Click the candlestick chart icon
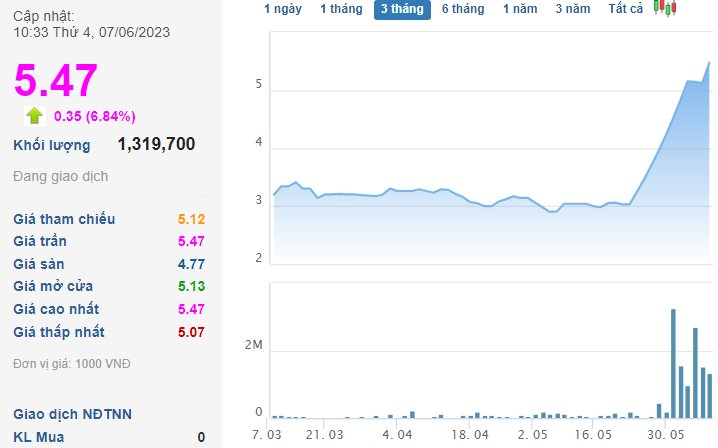 (664, 8)
